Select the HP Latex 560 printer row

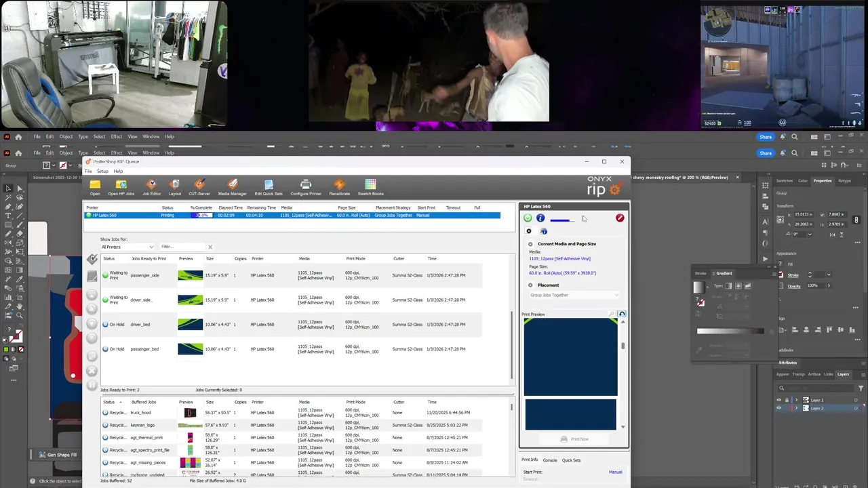292,216
